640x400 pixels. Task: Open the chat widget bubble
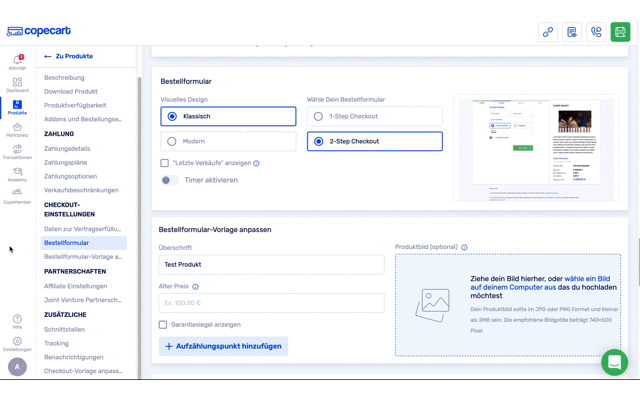[614, 362]
